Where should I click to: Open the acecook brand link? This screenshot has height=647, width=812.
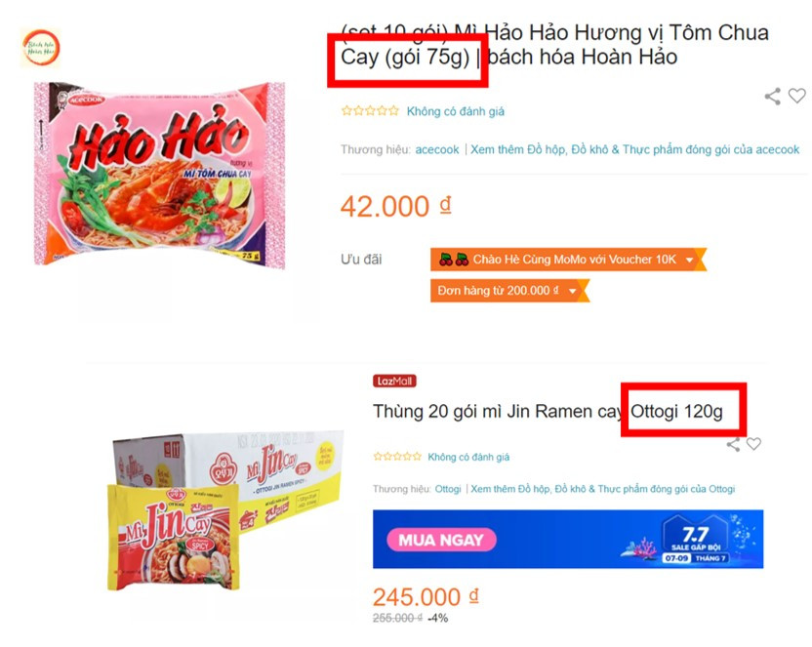coord(437,149)
